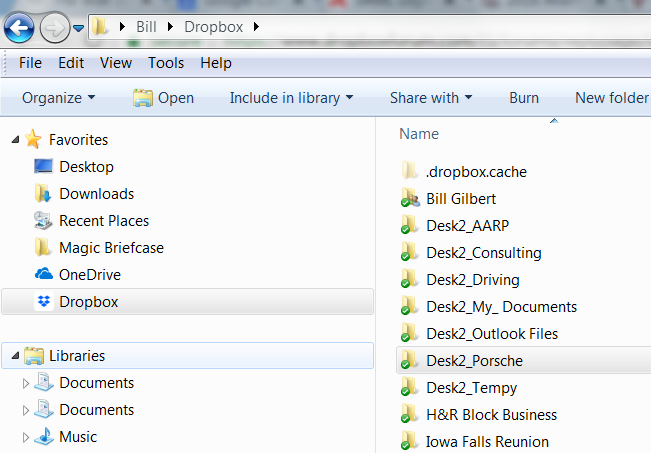Viewport: 651px width, 453px height.
Task: Collapse the Favorites section arrow
Action: tap(14, 140)
